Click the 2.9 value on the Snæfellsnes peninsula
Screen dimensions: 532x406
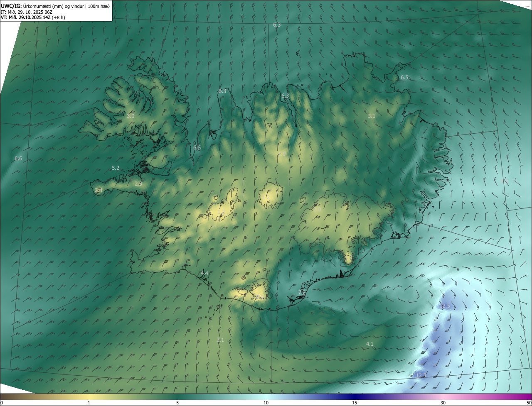[x=138, y=183]
